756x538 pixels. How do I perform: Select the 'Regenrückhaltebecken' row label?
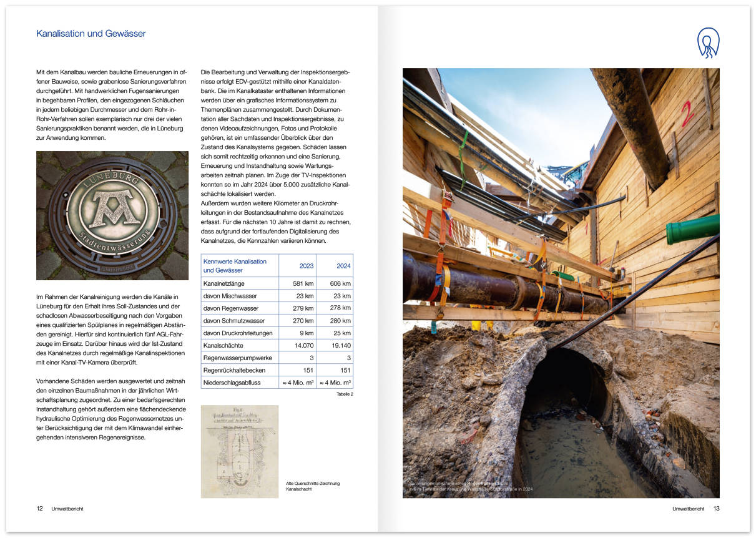235,370
